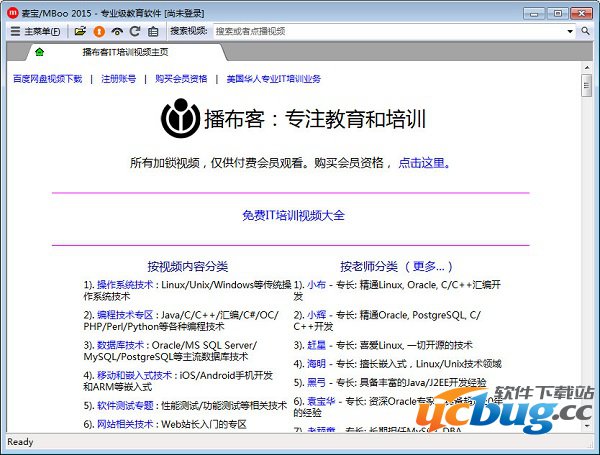Viewport: 600px width, 455px height.
Task: Open teacher 袁宝华 link
Action: tap(321, 401)
